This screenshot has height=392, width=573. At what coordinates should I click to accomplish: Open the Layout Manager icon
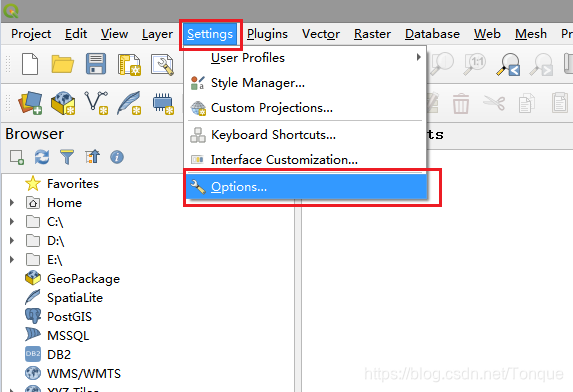pos(163,65)
